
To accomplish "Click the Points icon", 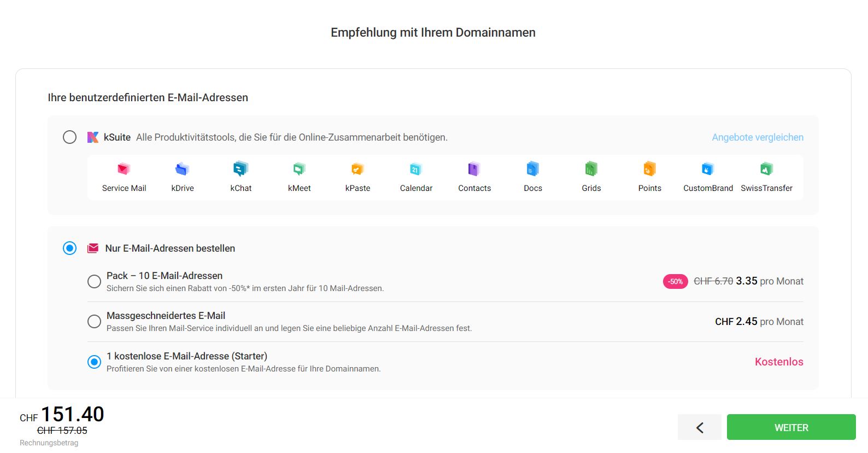I will 650,169.
